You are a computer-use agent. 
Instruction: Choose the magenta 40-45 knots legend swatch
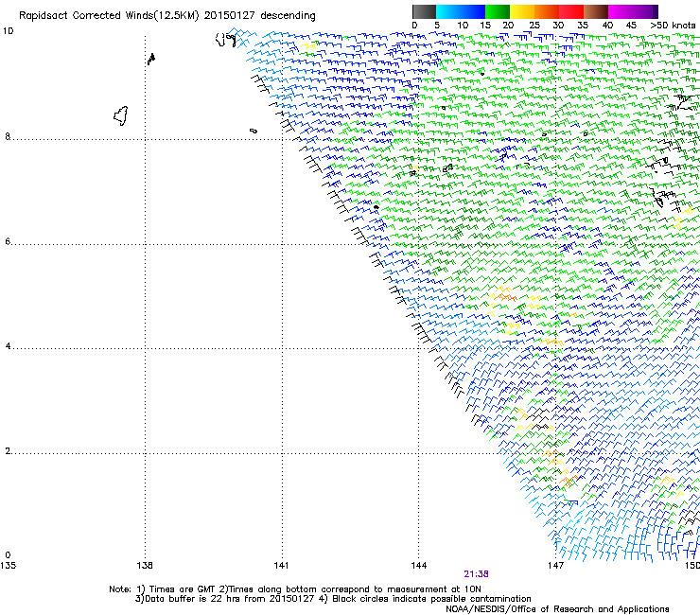pyautogui.click(x=621, y=11)
